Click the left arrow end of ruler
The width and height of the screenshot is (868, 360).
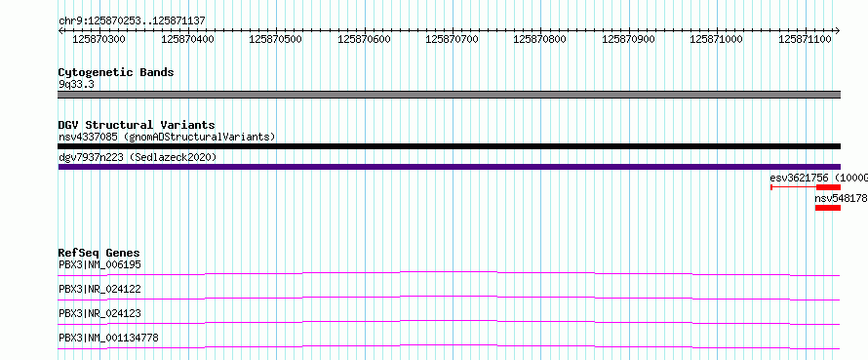(60, 31)
